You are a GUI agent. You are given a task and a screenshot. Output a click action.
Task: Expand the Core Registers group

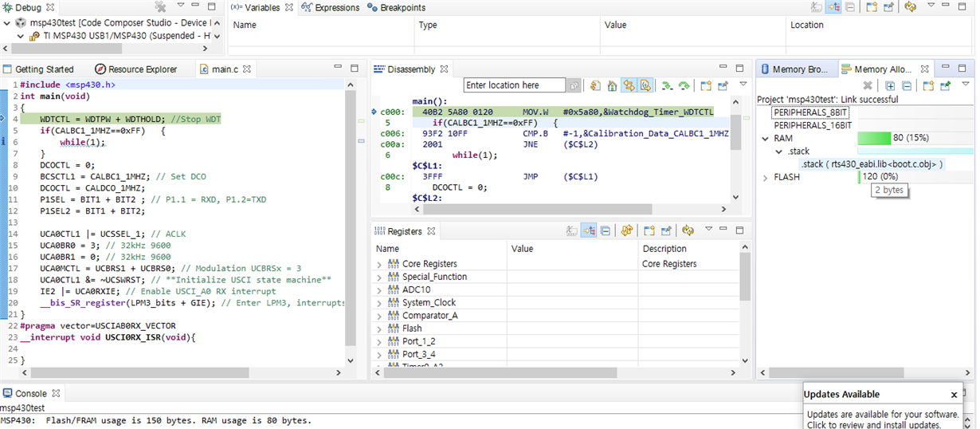(379, 264)
